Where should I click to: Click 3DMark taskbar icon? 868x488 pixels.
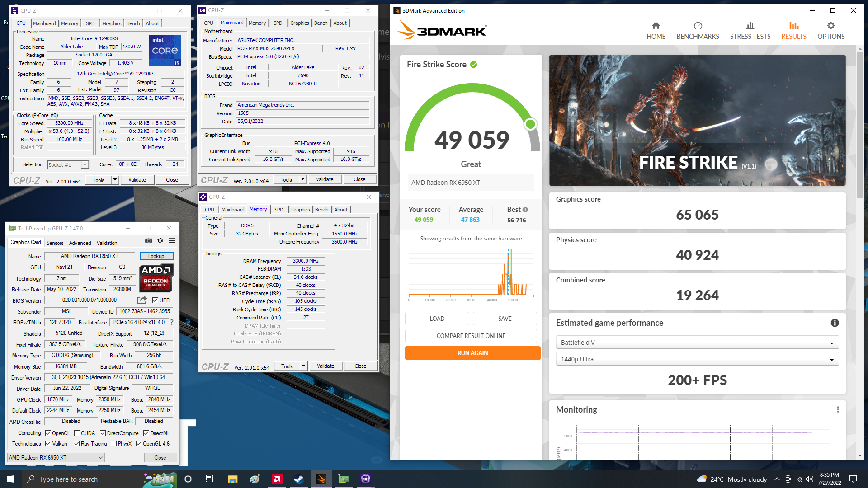pos(321,479)
